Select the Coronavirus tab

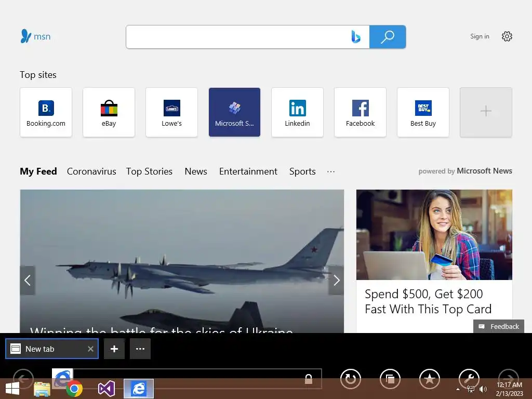coord(91,171)
